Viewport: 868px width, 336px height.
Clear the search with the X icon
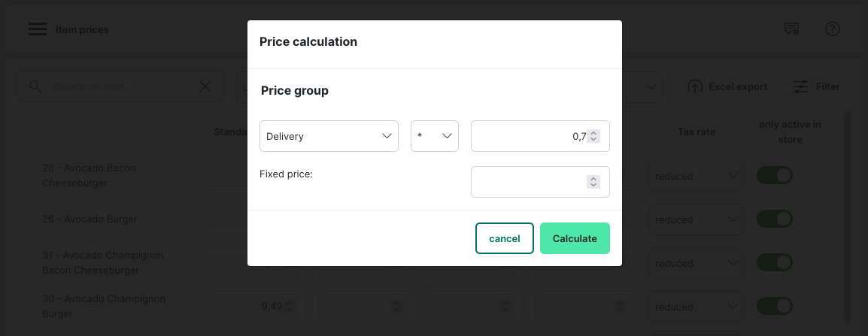pyautogui.click(x=205, y=86)
